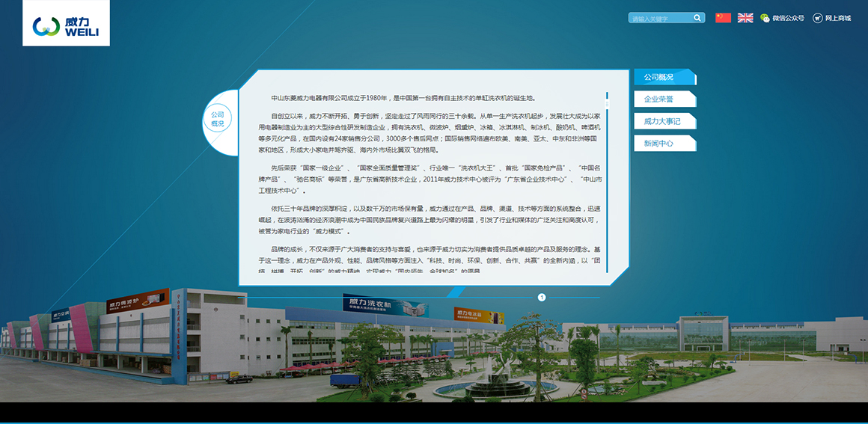The width and height of the screenshot is (868, 424).
Task: Click the online store cart icon
Action: coord(817,18)
